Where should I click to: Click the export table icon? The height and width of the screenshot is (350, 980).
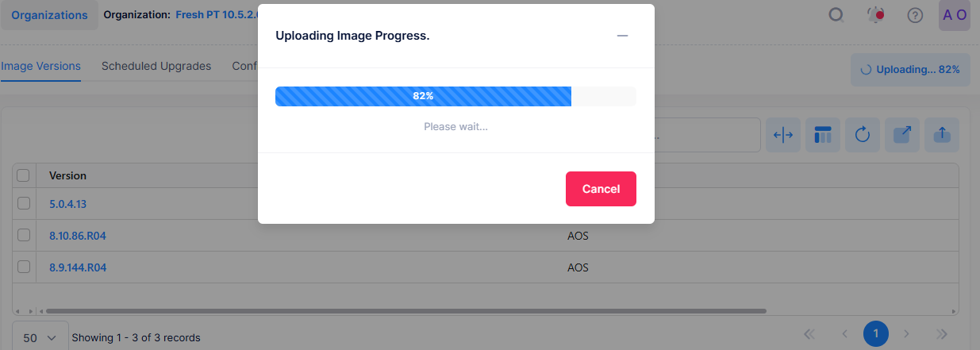pos(902,135)
